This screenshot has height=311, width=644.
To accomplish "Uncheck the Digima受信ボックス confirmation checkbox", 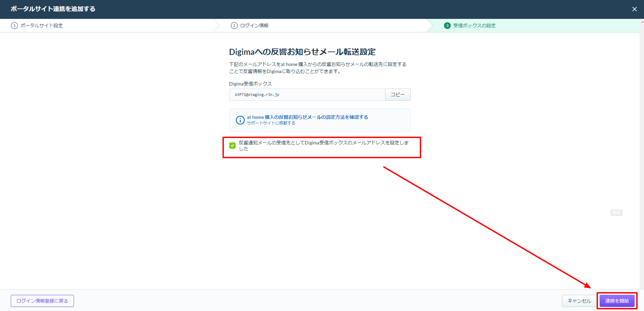I will (x=232, y=145).
